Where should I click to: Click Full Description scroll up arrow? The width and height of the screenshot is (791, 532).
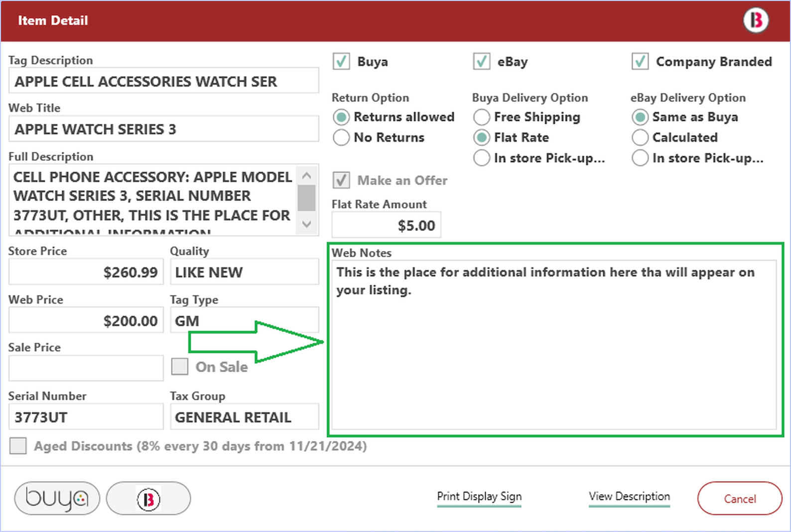pyautogui.click(x=307, y=175)
